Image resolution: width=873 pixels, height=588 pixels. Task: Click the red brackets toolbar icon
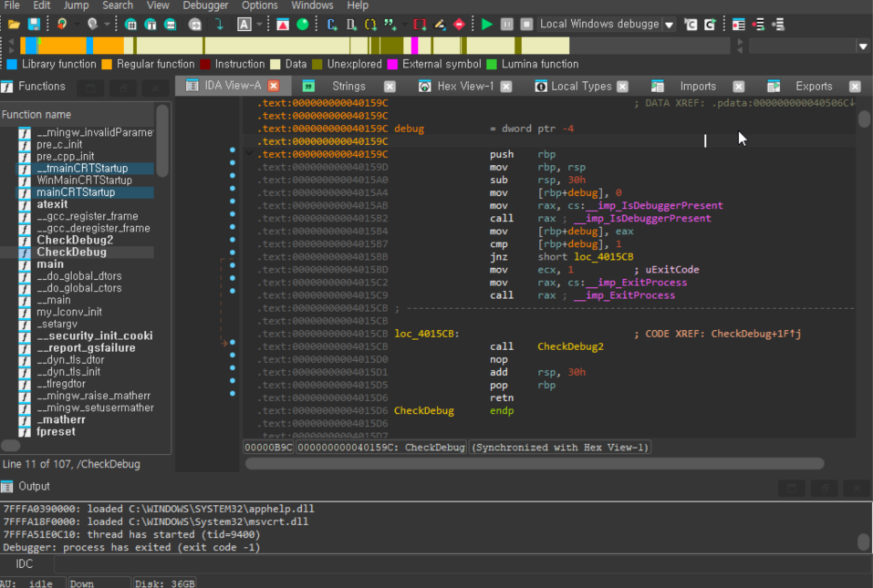pyautogui.click(x=420, y=25)
